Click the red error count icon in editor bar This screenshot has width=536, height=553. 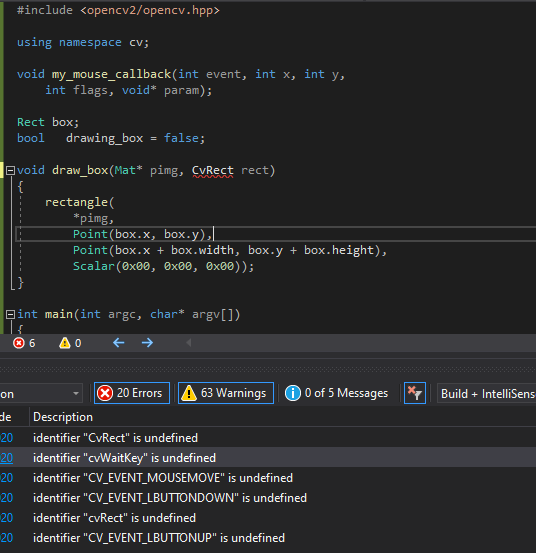[19, 343]
